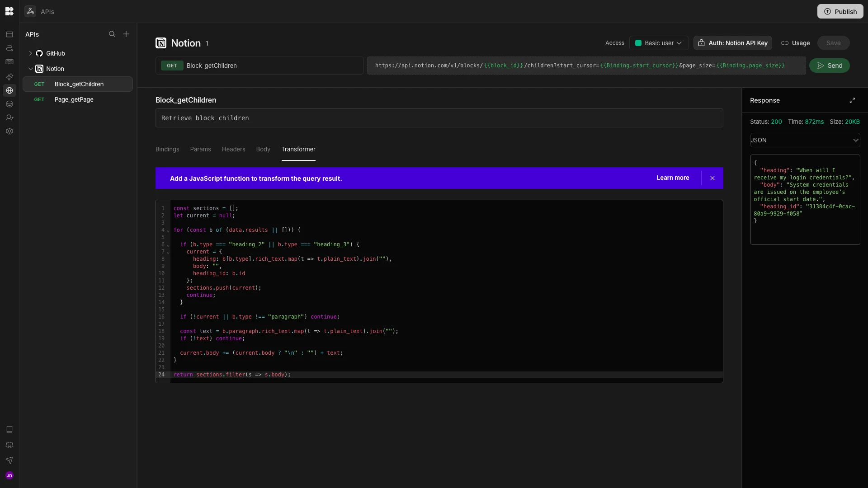Image resolution: width=868 pixels, height=488 pixels.
Task: Switch to the Bindings tab
Action: [167, 150]
